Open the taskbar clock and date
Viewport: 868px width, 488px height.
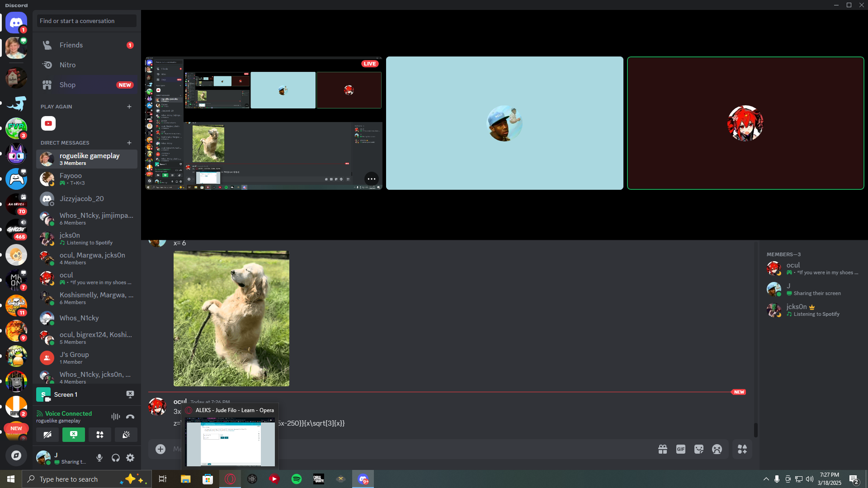tap(829, 479)
